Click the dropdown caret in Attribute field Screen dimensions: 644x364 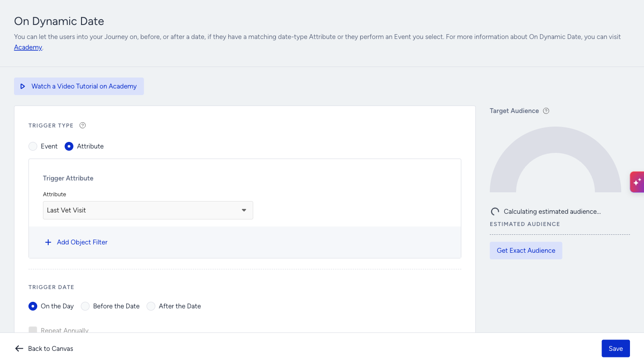244,210
